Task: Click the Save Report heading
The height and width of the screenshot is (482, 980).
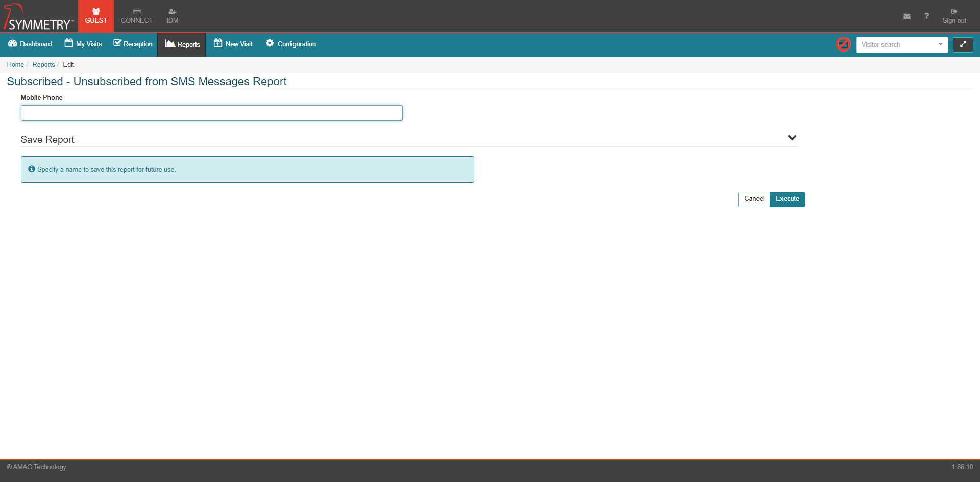Action: [x=47, y=140]
